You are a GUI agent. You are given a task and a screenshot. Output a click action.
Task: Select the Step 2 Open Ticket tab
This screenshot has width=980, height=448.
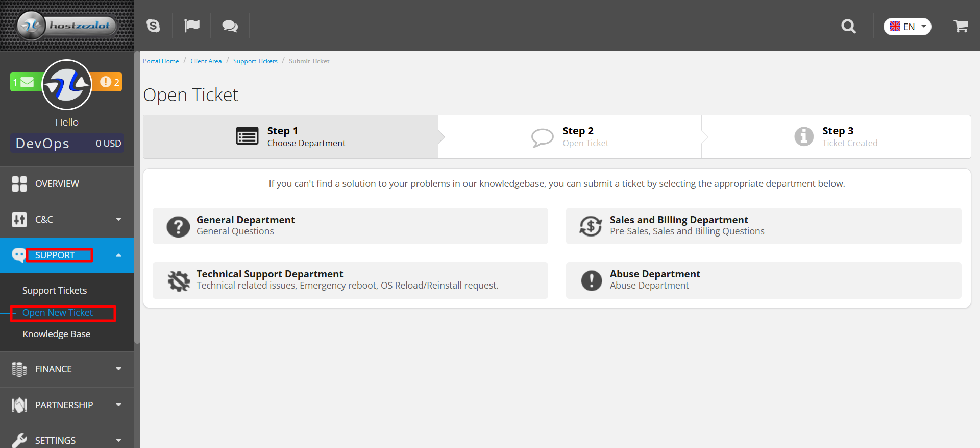pyautogui.click(x=570, y=137)
